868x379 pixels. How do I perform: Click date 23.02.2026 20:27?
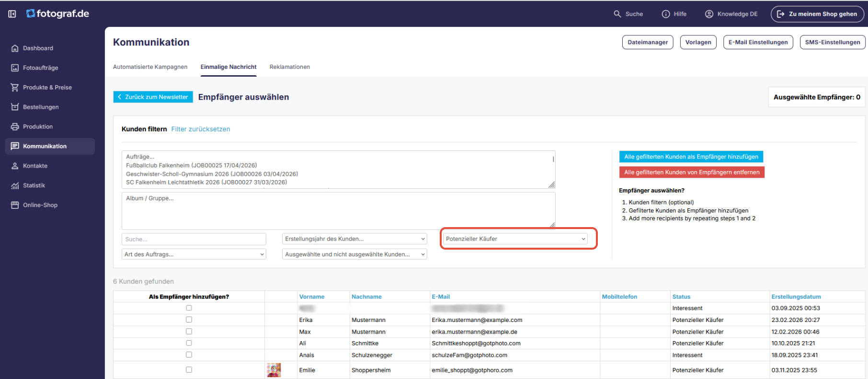[795, 320]
